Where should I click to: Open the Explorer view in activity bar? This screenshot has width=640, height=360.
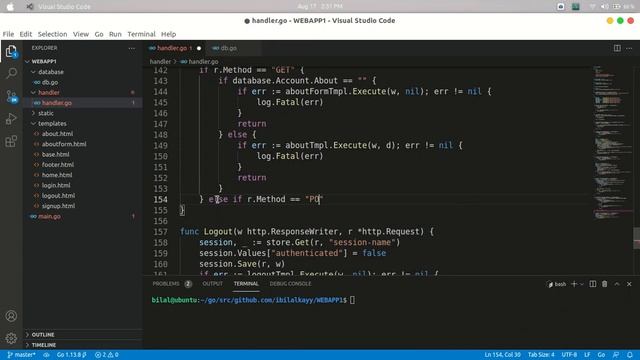point(11,51)
